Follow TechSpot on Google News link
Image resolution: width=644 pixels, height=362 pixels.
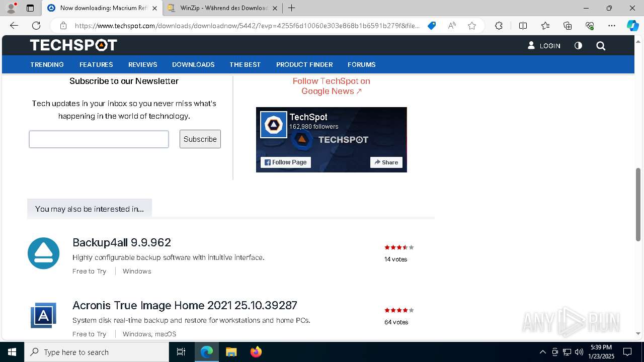click(332, 86)
